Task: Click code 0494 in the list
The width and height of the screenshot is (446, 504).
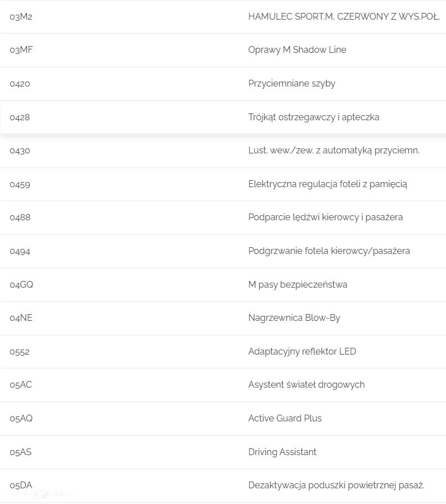Action: 20,251
